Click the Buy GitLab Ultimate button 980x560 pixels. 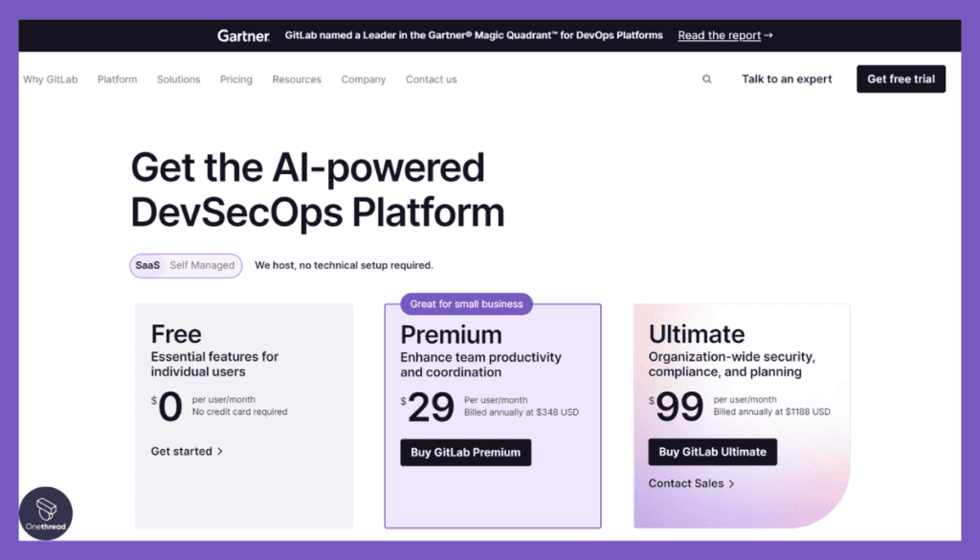pos(712,452)
